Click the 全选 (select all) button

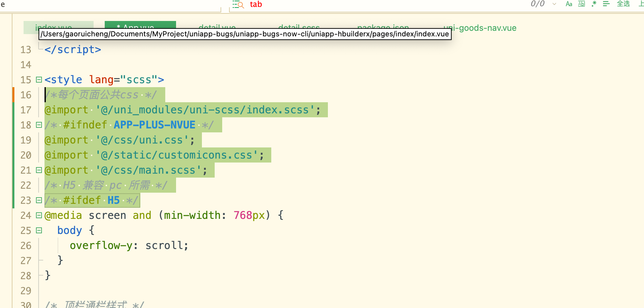(x=623, y=4)
